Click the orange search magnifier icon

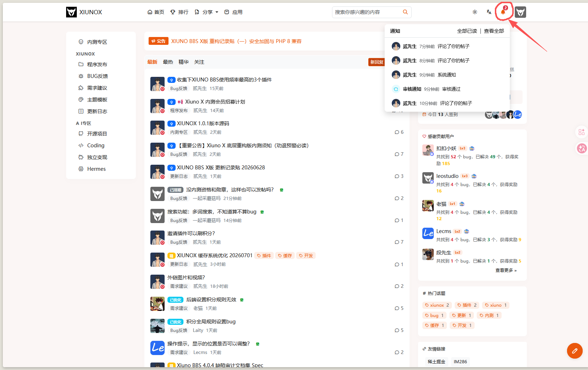405,12
